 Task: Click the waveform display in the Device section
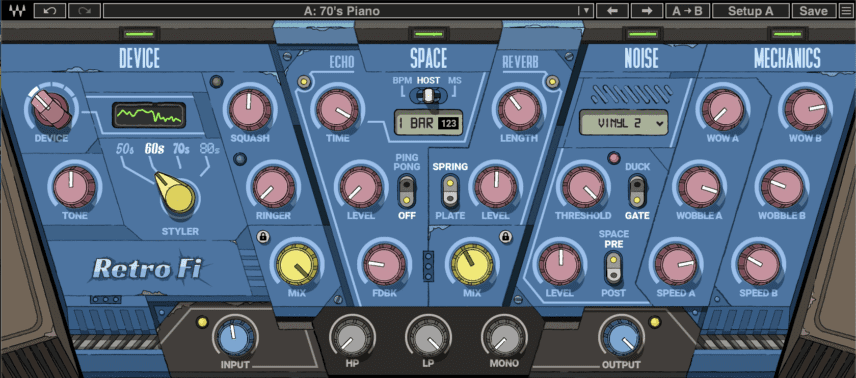(x=149, y=115)
